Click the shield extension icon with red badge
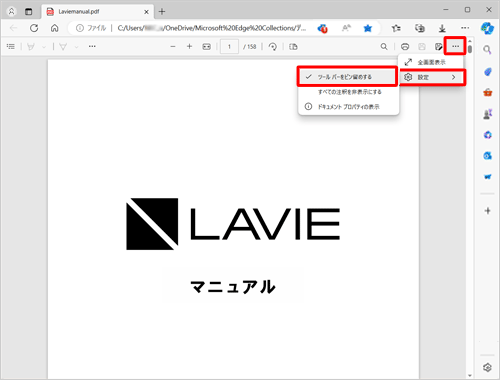Screen dimensions: 500x380 tap(322, 29)
